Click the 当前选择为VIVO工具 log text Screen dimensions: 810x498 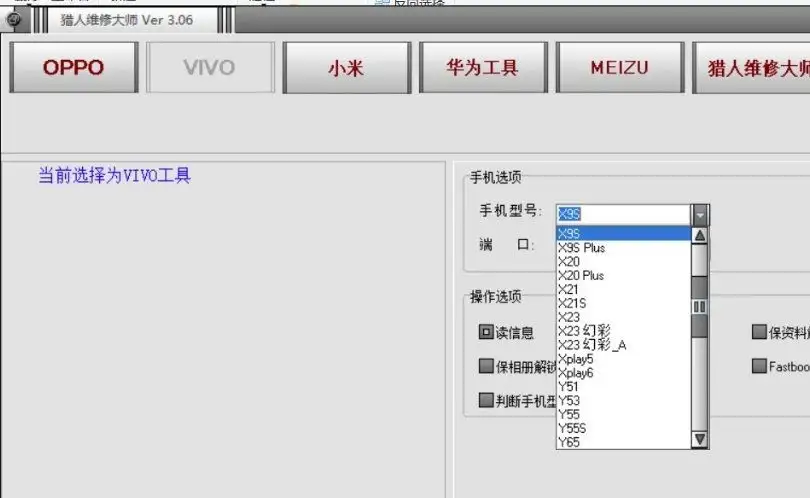click(115, 176)
